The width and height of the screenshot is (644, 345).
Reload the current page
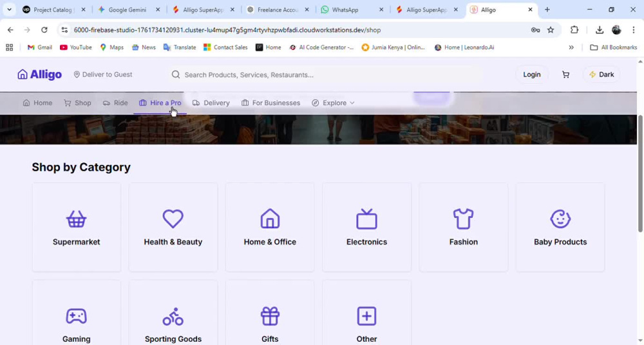pos(44,30)
